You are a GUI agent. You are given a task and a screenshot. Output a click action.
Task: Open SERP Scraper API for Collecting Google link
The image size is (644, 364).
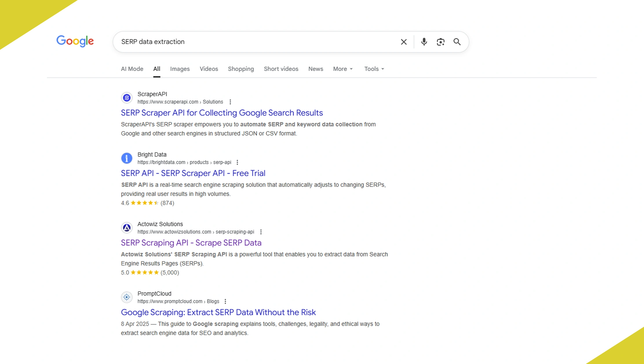coord(222,113)
